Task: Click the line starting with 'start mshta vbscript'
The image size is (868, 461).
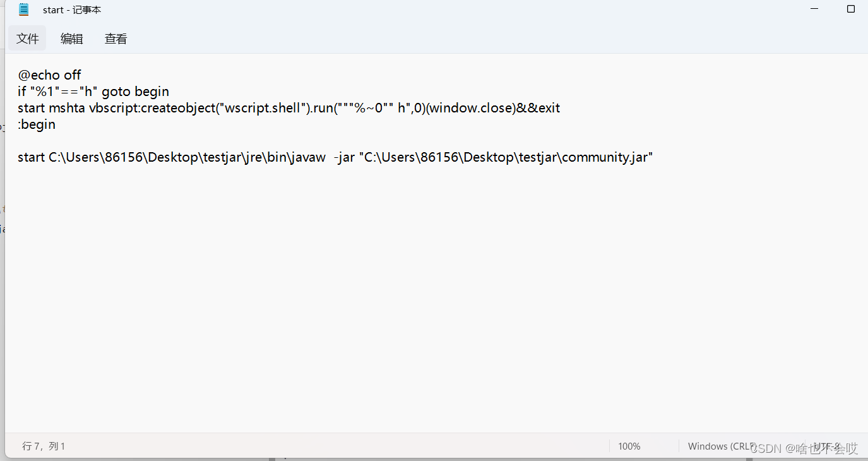Action: tap(289, 108)
